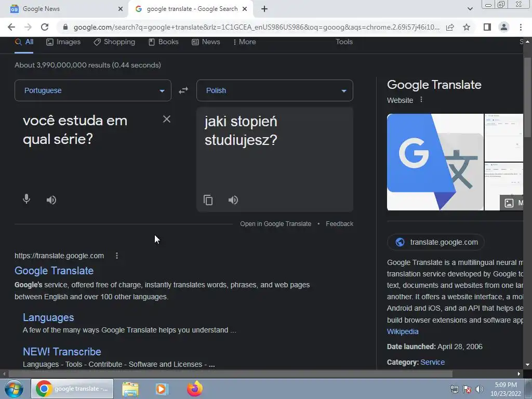The height and width of the screenshot is (399, 532).
Task: Listen to the Polish translation
Action: (x=233, y=200)
